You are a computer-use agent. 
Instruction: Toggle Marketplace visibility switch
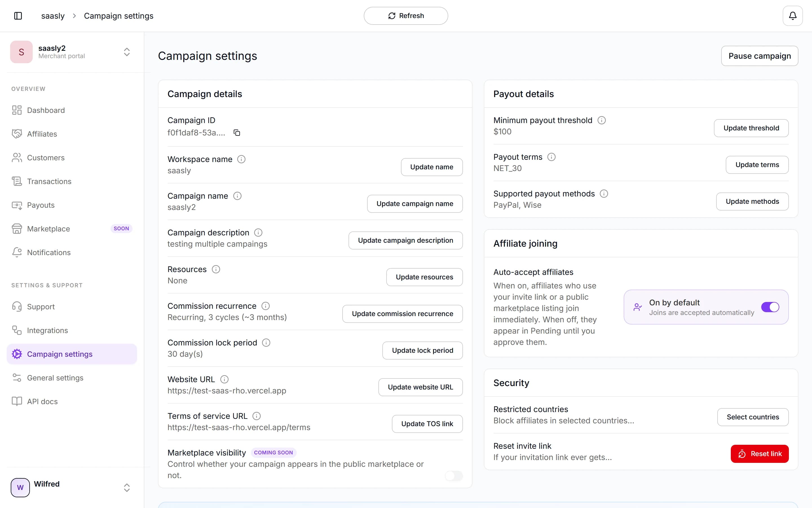click(x=454, y=476)
